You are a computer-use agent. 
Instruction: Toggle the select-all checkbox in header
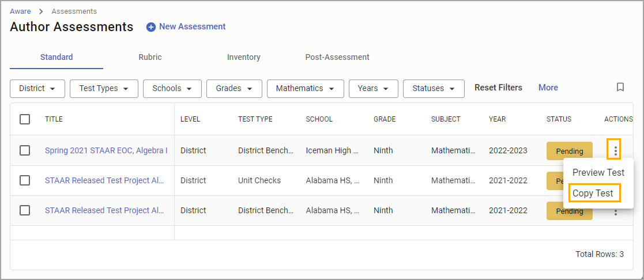tap(25, 119)
